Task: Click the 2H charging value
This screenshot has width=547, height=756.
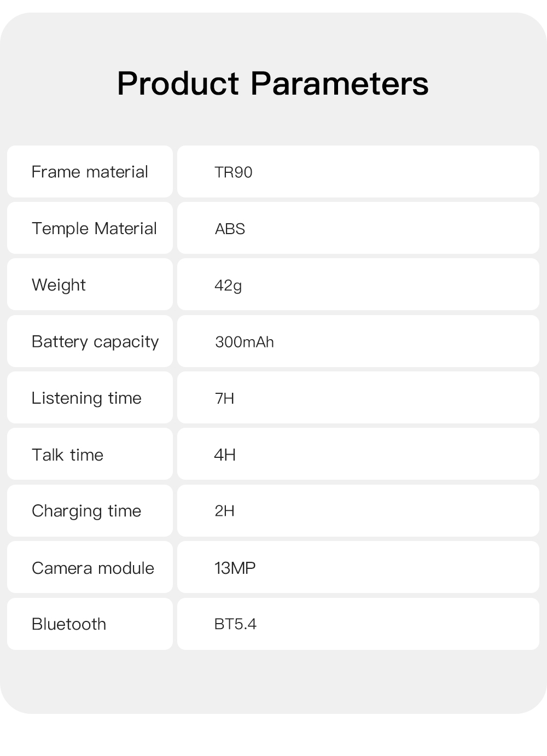Action: pos(224,511)
